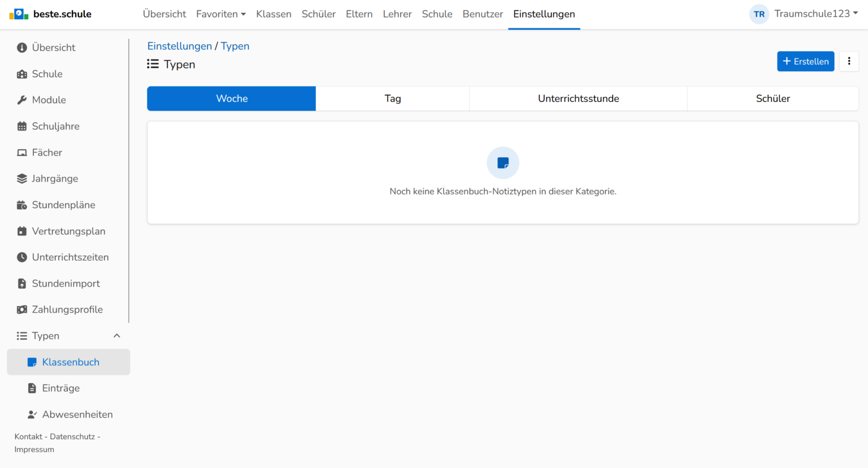Click the Fächer laptop icon
868x468 pixels.
coord(22,153)
